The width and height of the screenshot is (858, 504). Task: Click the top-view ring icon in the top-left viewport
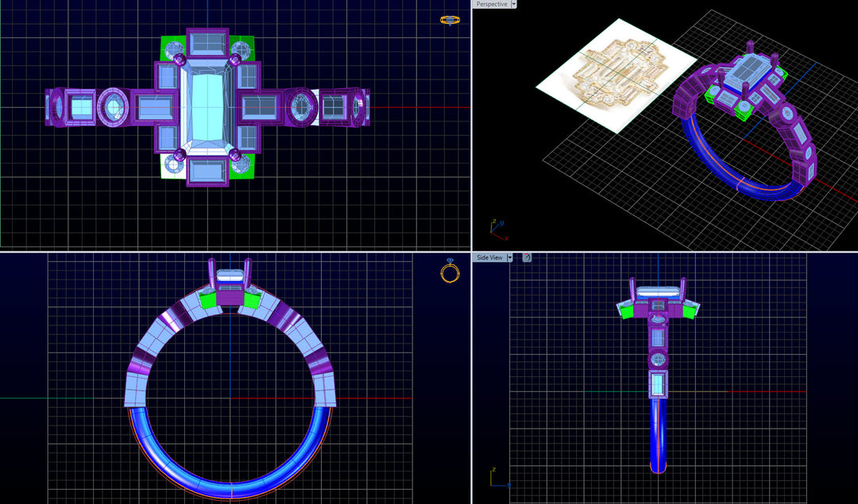450,20
